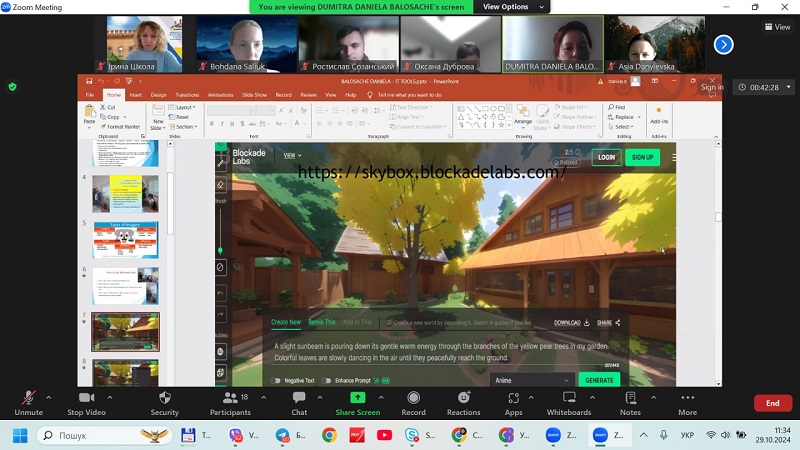Viewport: 800px width, 450px height.
Task: Click Undo in PowerPoint title bar
Action: click(101, 81)
